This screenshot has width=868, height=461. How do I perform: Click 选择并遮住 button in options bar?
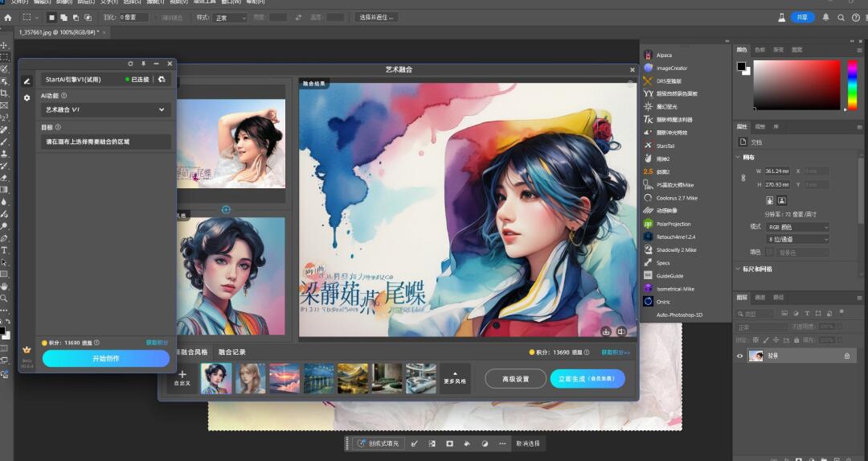click(x=376, y=18)
